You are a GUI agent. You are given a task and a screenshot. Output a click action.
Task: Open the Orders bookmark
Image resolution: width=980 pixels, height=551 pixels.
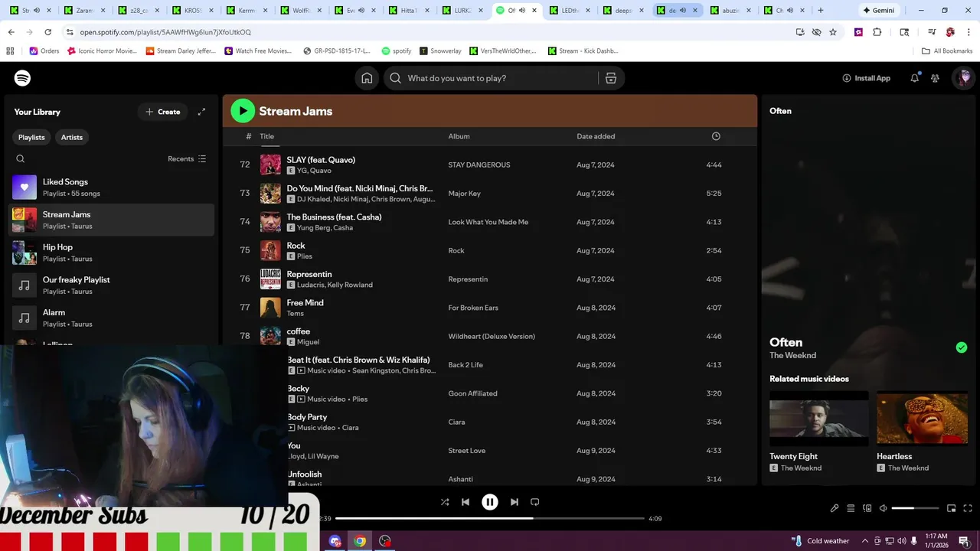(44, 51)
